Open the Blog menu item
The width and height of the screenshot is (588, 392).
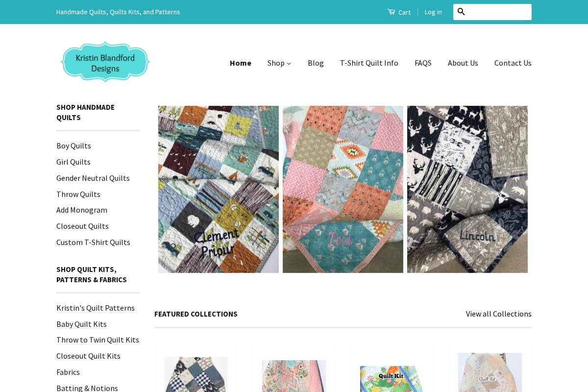click(x=316, y=63)
